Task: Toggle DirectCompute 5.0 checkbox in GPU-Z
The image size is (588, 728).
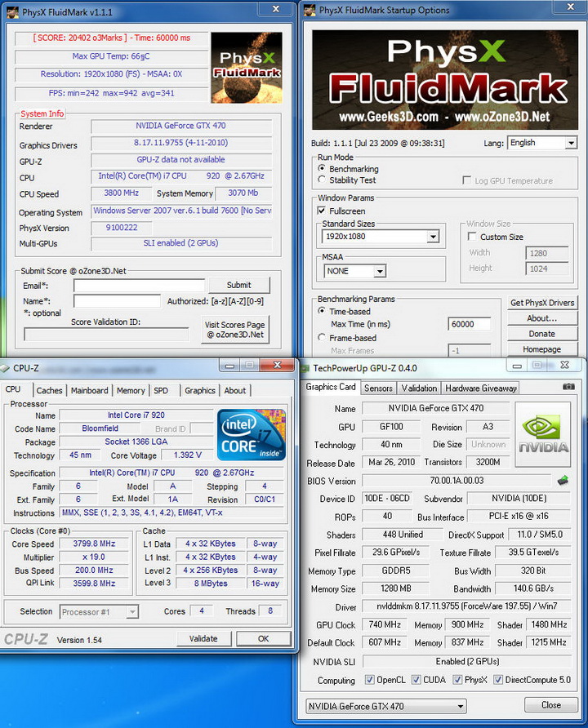Action: click(x=498, y=680)
